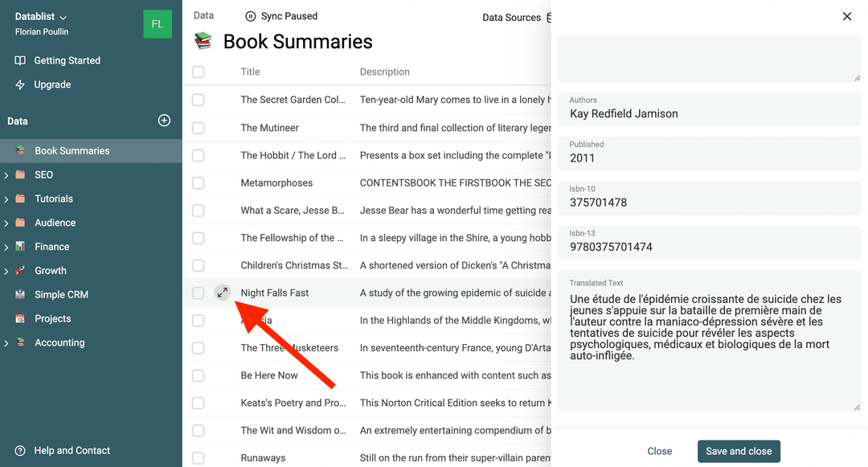Click the plus icon next to Data
868x467 pixels.
pyautogui.click(x=164, y=121)
